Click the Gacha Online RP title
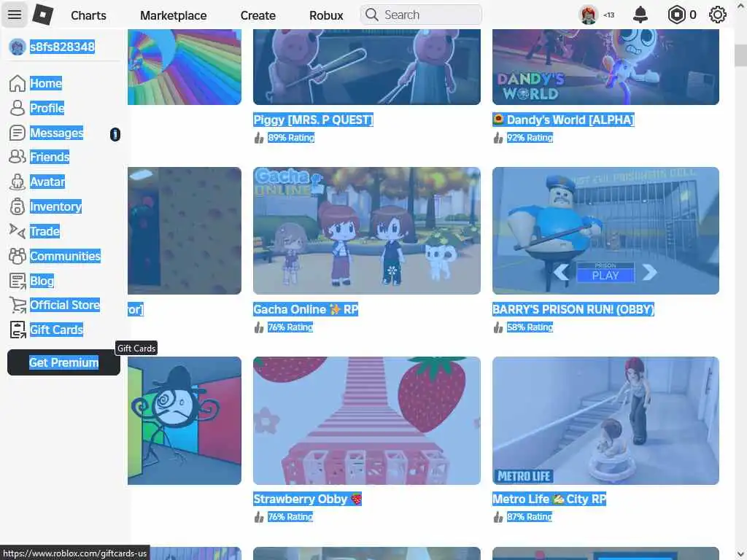 [x=306, y=309]
